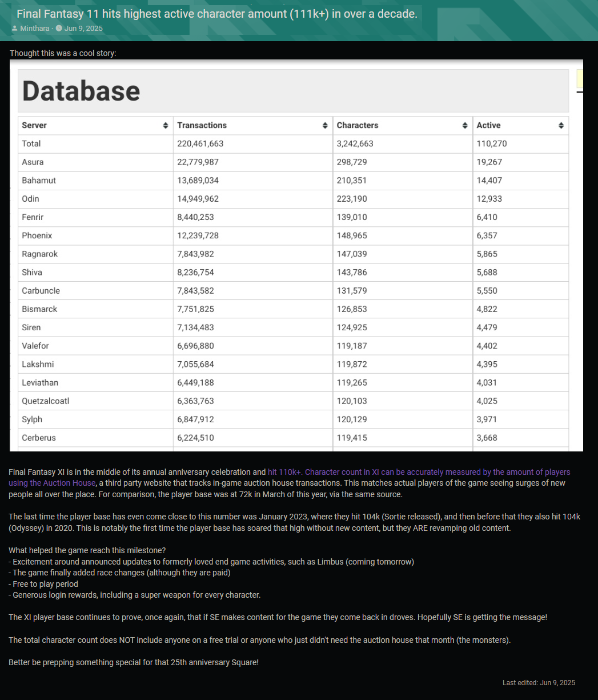598x700 pixels.
Task: Click Asura active count 19,267
Action: (489, 162)
